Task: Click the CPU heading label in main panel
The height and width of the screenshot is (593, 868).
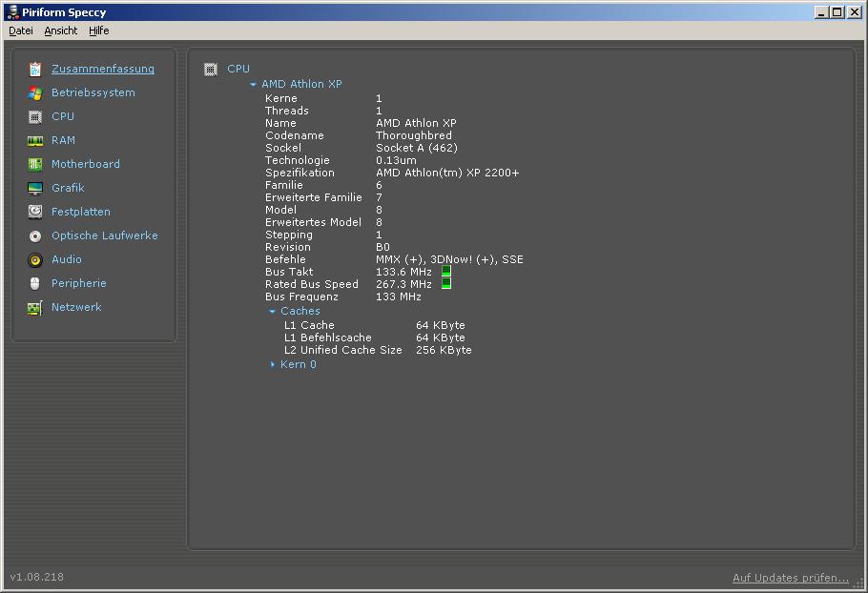Action: click(x=238, y=69)
